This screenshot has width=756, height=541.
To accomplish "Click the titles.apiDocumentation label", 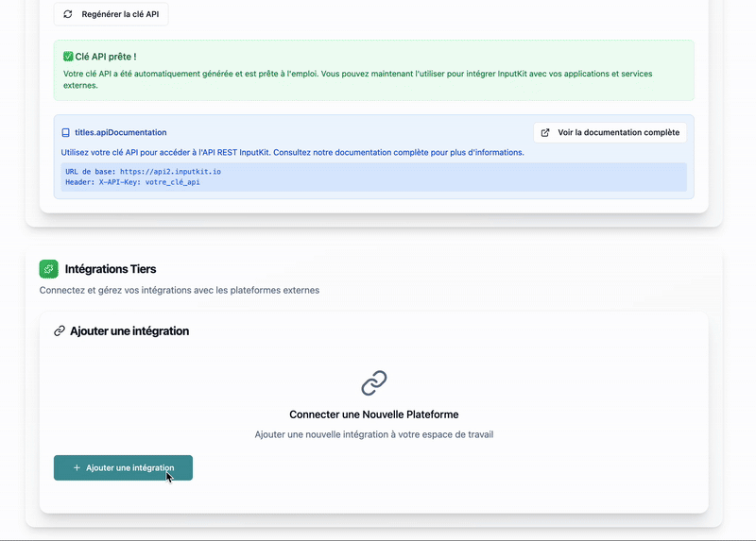I will click(121, 132).
